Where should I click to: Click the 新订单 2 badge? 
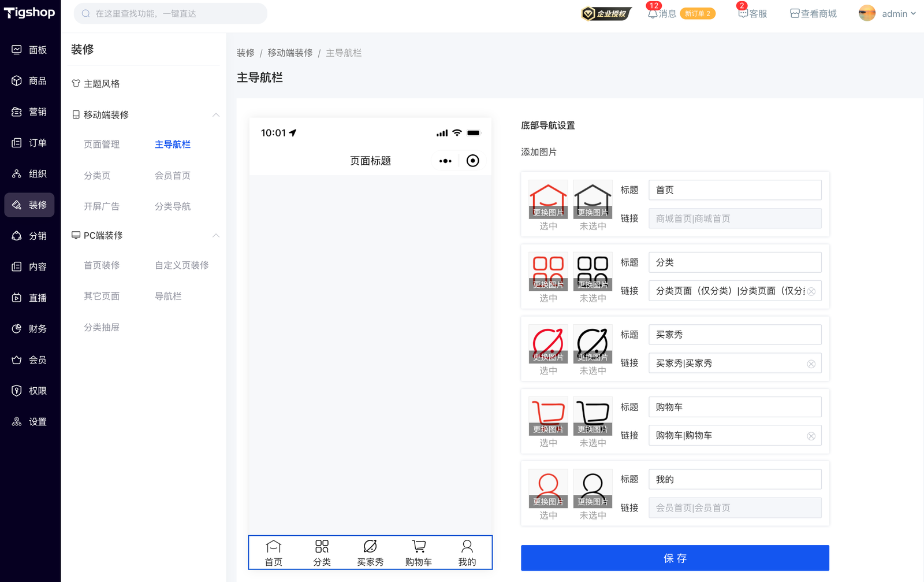pyautogui.click(x=698, y=13)
